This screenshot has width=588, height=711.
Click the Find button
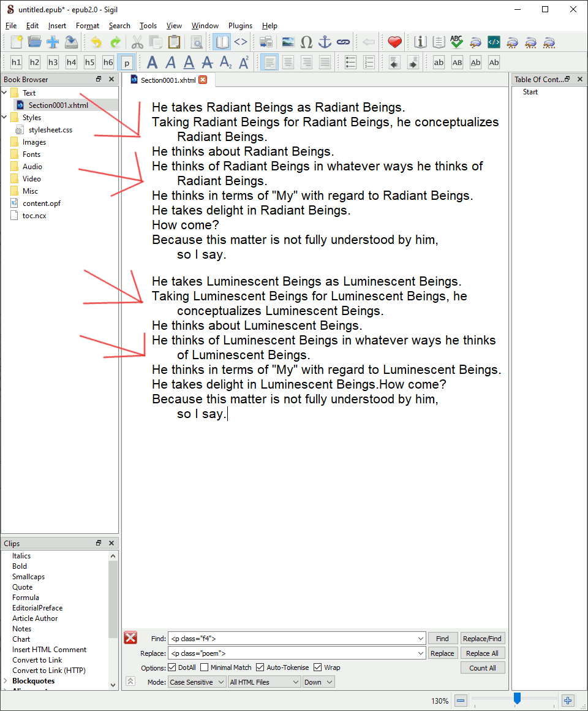[443, 639]
